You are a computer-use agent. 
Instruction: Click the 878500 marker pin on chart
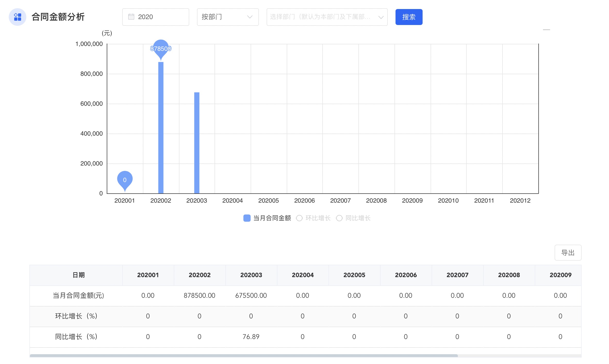point(161,48)
